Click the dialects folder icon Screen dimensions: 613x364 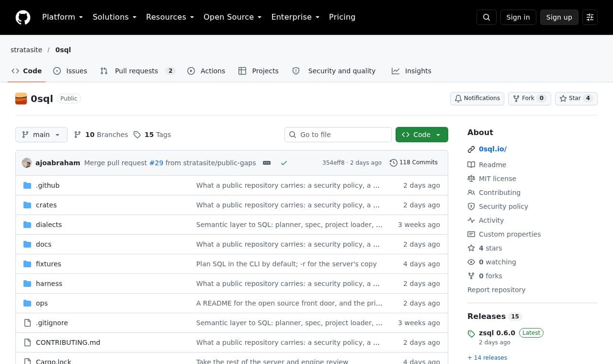click(x=27, y=225)
